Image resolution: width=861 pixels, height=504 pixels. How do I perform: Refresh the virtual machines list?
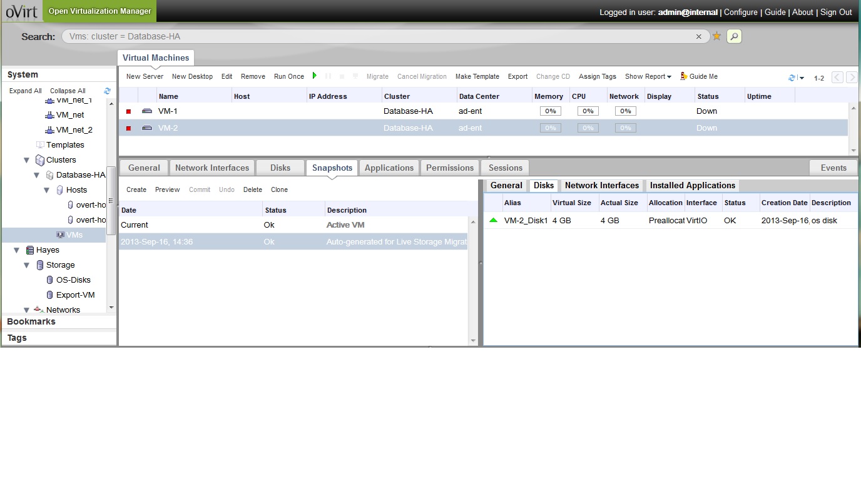coord(792,78)
